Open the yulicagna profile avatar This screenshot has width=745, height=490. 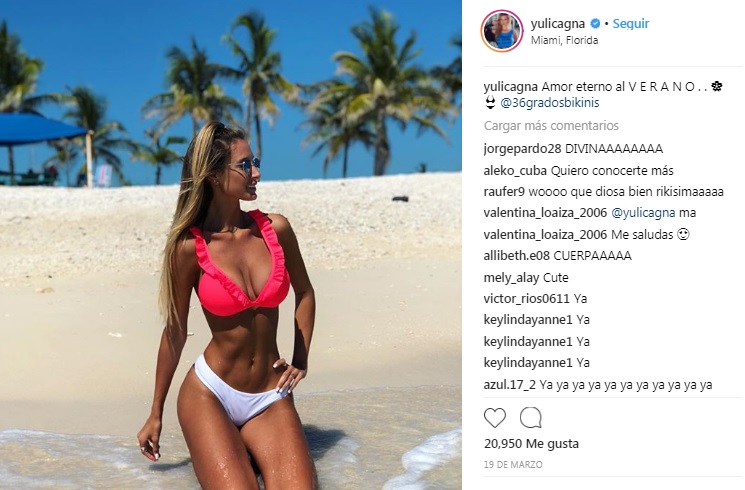[502, 30]
